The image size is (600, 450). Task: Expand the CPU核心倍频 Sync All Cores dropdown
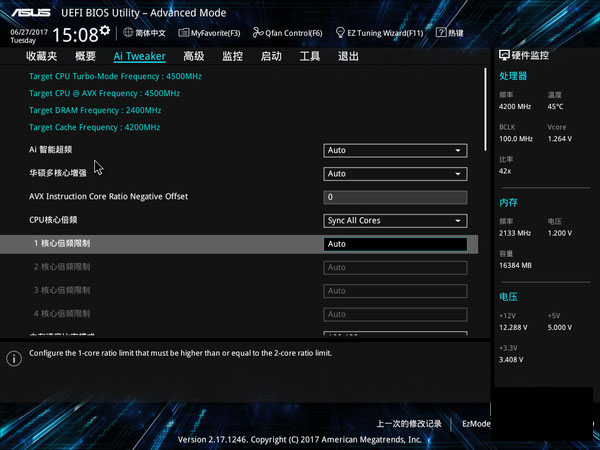pos(395,221)
